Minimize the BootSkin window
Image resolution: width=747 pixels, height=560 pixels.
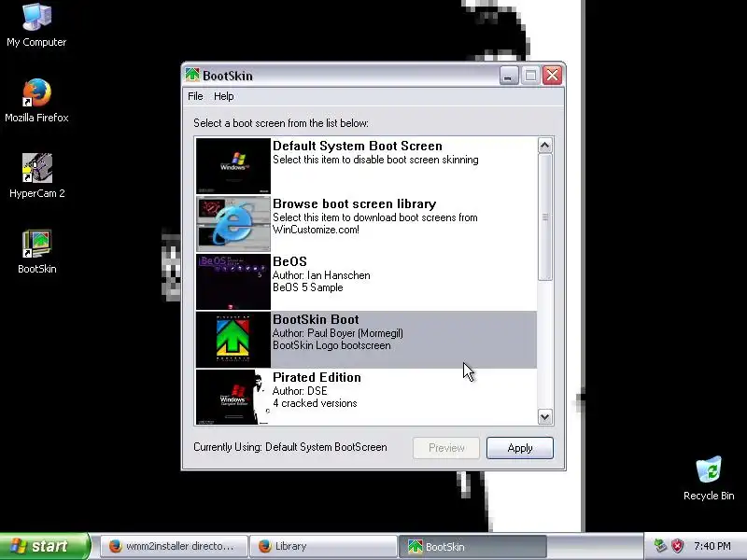pos(508,76)
